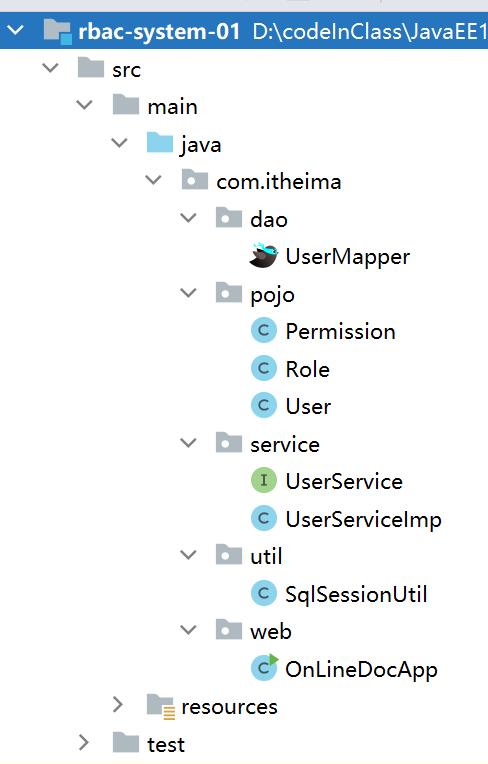Click the MyBatis bird icon beside UserMapper

click(263, 255)
